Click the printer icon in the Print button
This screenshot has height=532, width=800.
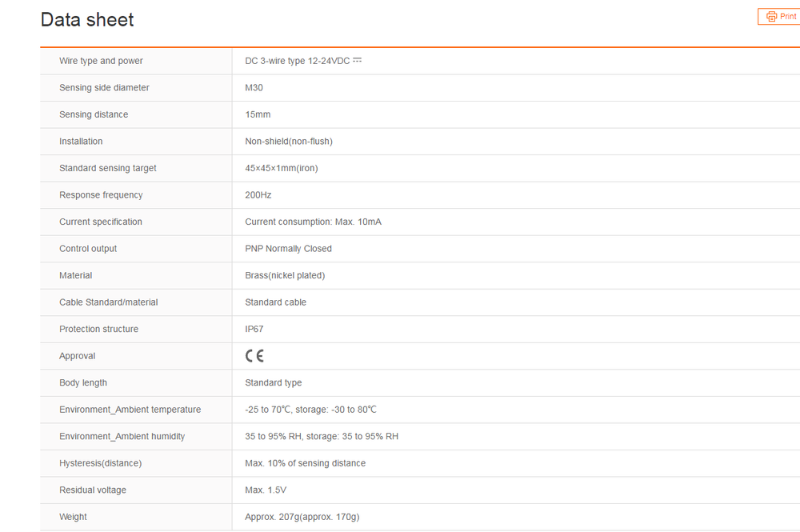pyautogui.click(x=771, y=17)
